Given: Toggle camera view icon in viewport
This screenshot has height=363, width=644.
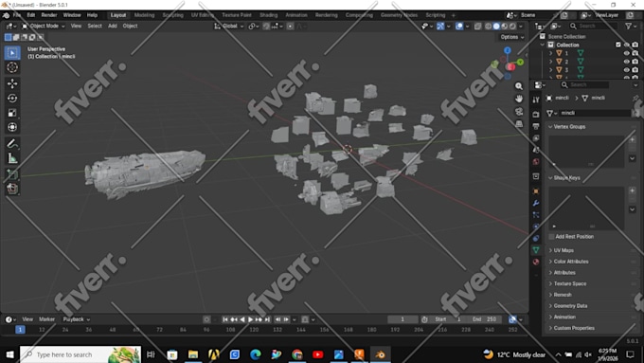Looking at the screenshot, I should click(x=519, y=112).
